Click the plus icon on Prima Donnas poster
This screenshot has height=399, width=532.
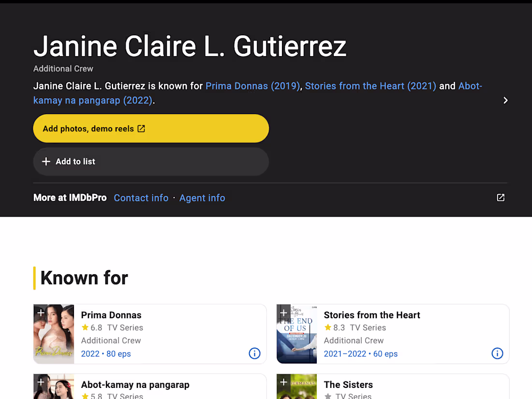41,313
